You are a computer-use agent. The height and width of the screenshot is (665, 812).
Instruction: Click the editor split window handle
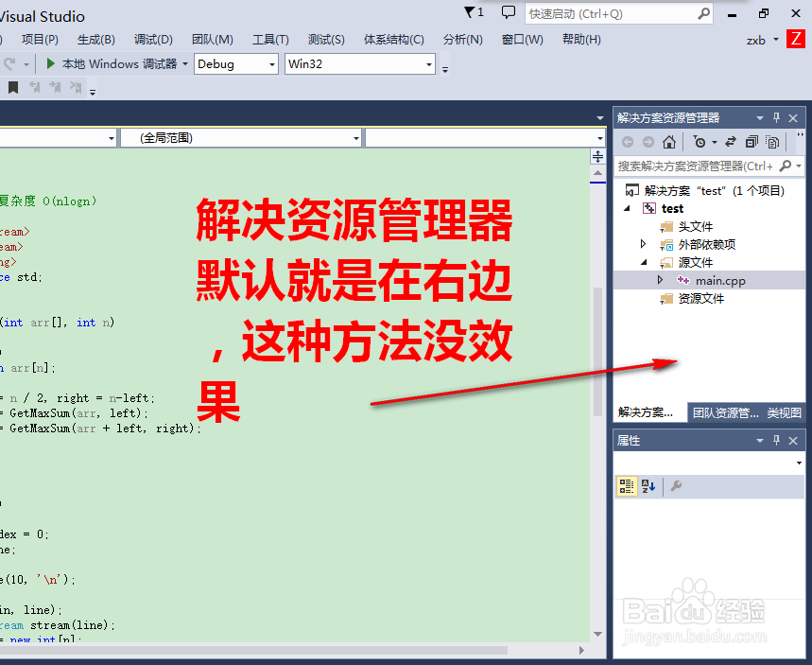(x=597, y=156)
